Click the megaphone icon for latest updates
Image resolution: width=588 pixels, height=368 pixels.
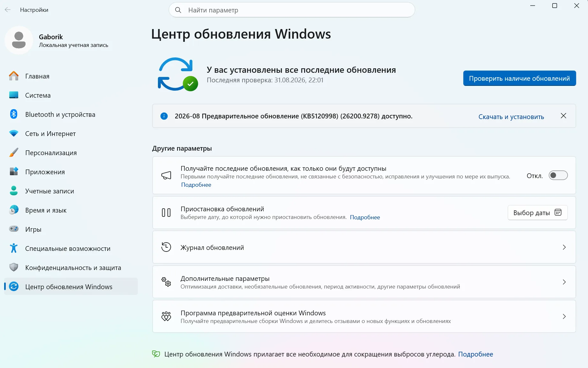click(166, 175)
